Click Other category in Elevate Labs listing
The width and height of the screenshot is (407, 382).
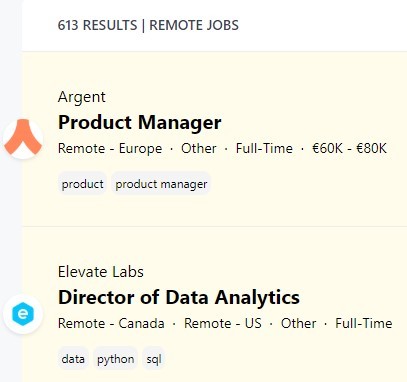[x=298, y=323]
